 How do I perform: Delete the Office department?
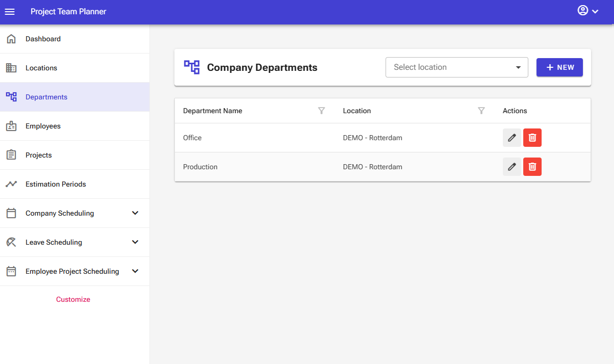pos(532,138)
